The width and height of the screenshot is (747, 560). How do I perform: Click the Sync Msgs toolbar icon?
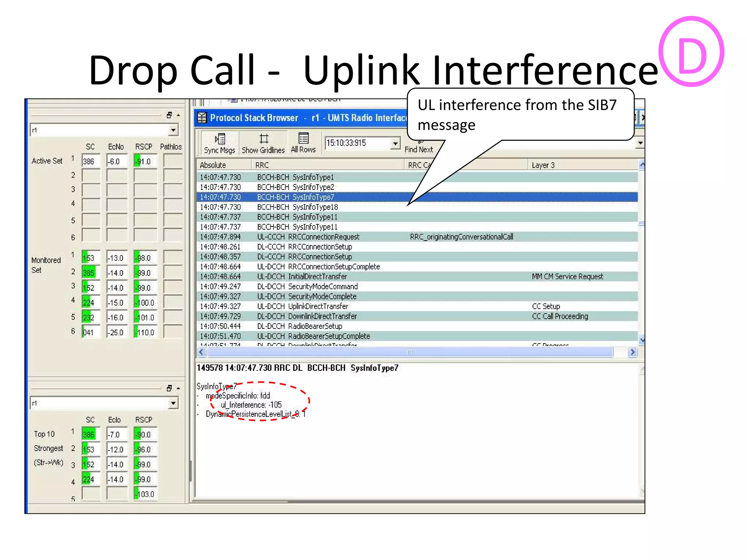point(220,143)
